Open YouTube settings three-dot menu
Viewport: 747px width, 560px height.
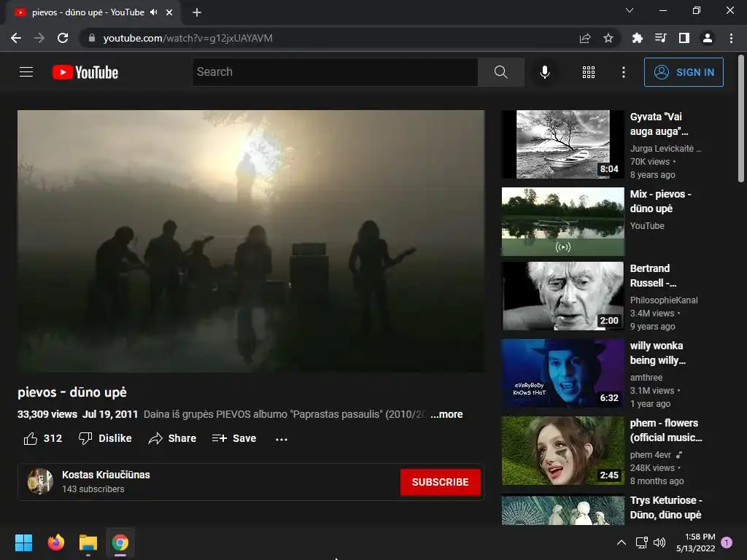tap(623, 72)
